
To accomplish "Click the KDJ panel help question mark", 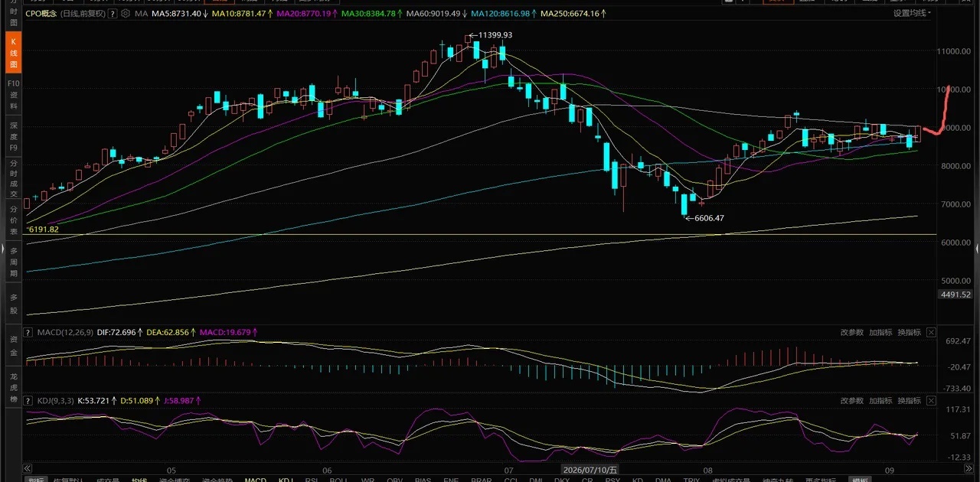I will pyautogui.click(x=28, y=400).
